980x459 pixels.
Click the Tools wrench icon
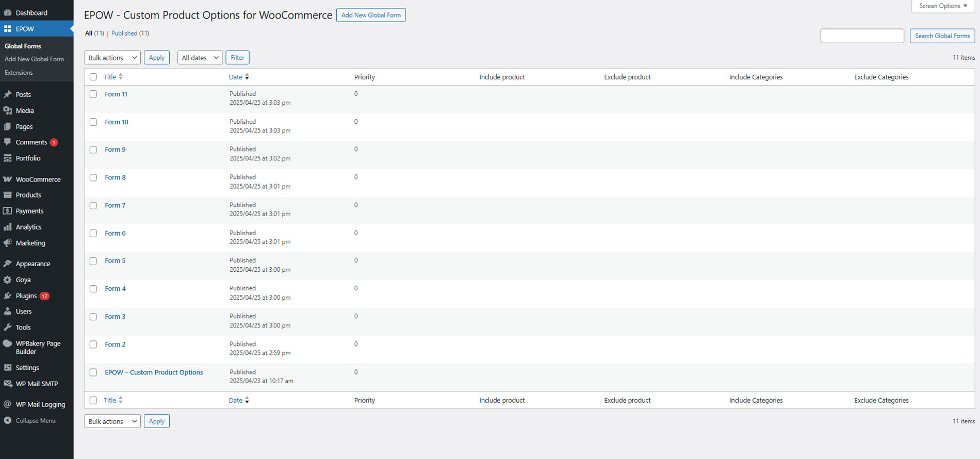pyautogui.click(x=8, y=327)
